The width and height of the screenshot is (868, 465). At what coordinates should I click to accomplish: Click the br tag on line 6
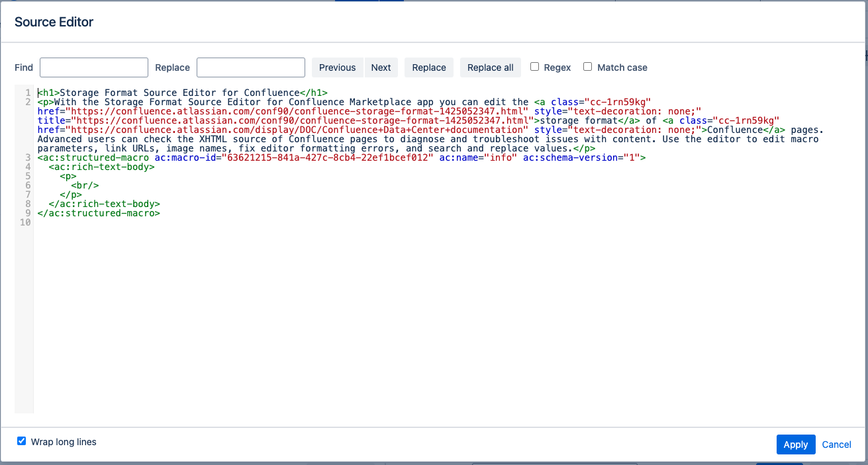(x=85, y=185)
